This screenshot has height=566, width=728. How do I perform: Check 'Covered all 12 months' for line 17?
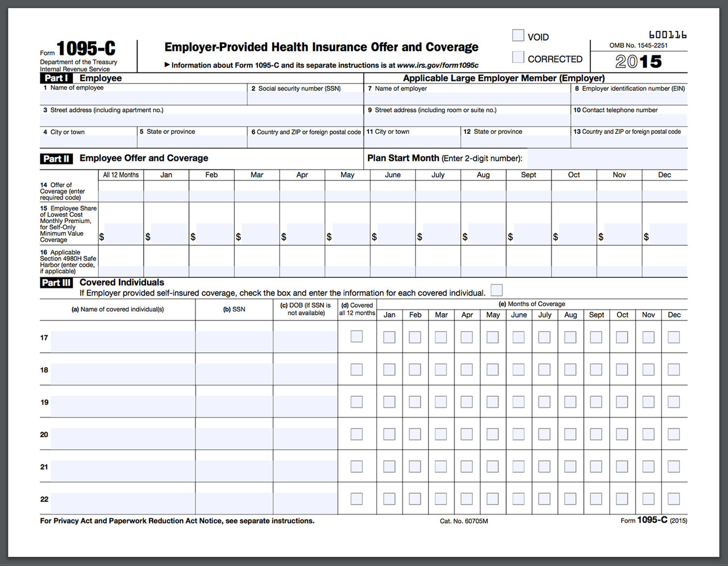[x=357, y=336]
